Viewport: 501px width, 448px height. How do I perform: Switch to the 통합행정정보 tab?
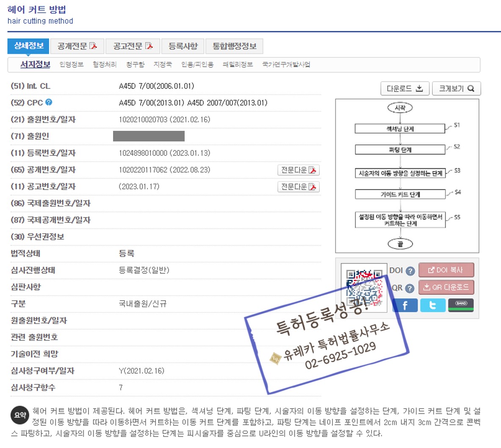[x=234, y=46]
